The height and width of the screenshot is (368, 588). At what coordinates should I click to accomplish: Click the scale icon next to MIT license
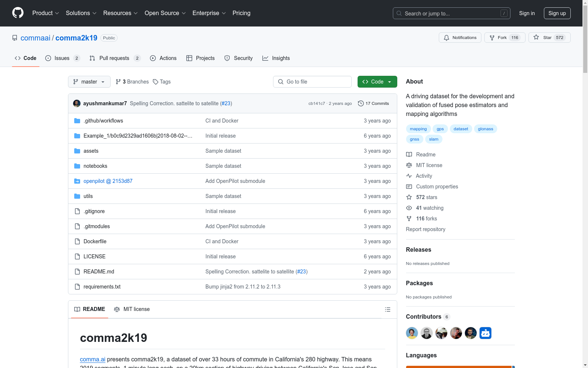click(x=409, y=165)
